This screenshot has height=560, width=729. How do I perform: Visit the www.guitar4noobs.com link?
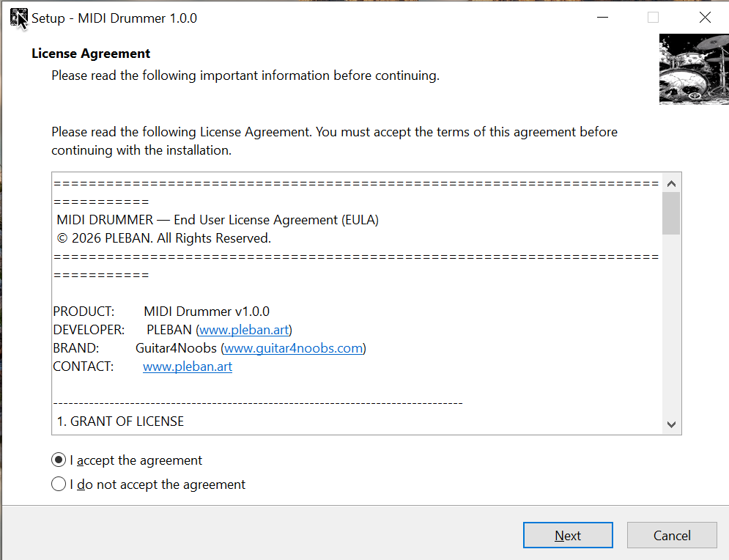293,348
